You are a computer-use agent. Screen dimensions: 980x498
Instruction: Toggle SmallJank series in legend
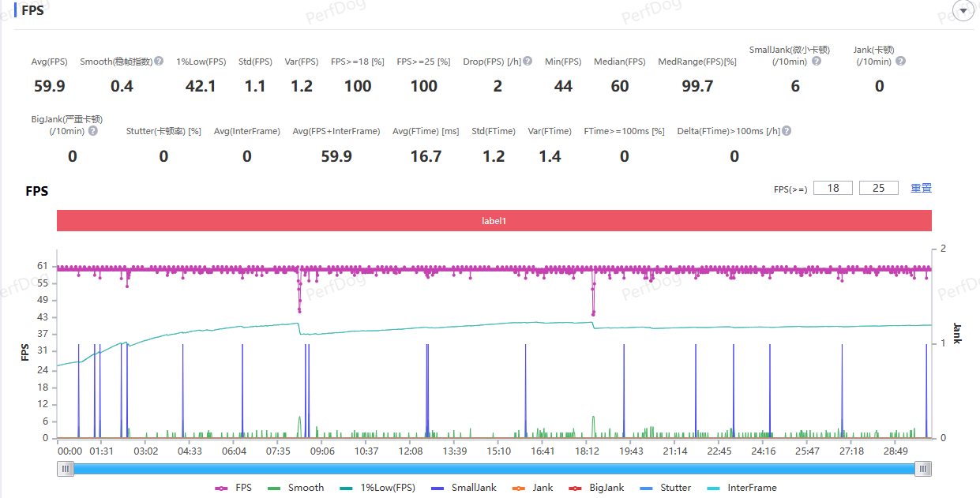click(464, 488)
